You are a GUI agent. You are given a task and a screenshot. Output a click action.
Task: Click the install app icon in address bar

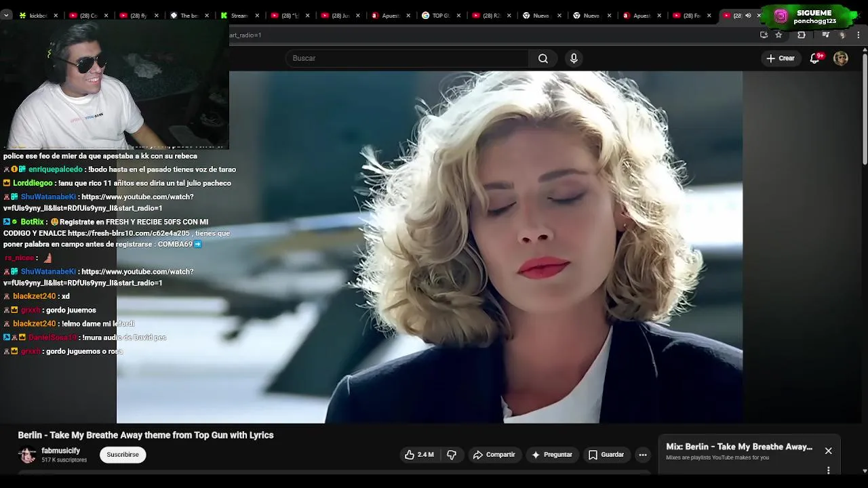(x=764, y=35)
